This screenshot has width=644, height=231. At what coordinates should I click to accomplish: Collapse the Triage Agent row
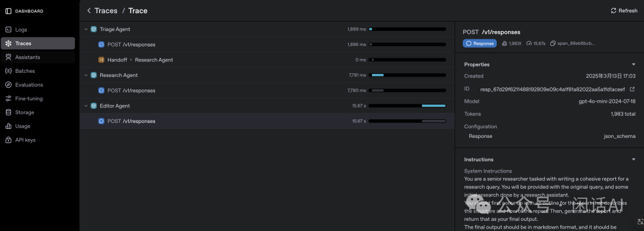tap(86, 29)
